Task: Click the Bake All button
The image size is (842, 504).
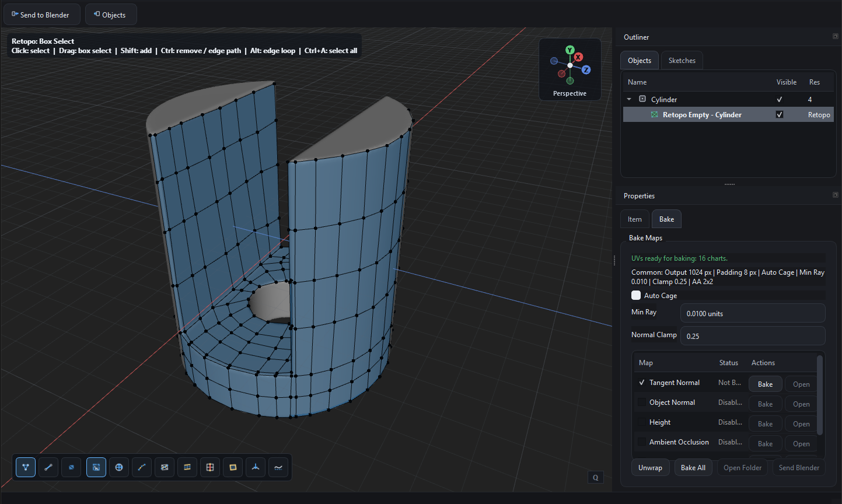Action: (693, 468)
